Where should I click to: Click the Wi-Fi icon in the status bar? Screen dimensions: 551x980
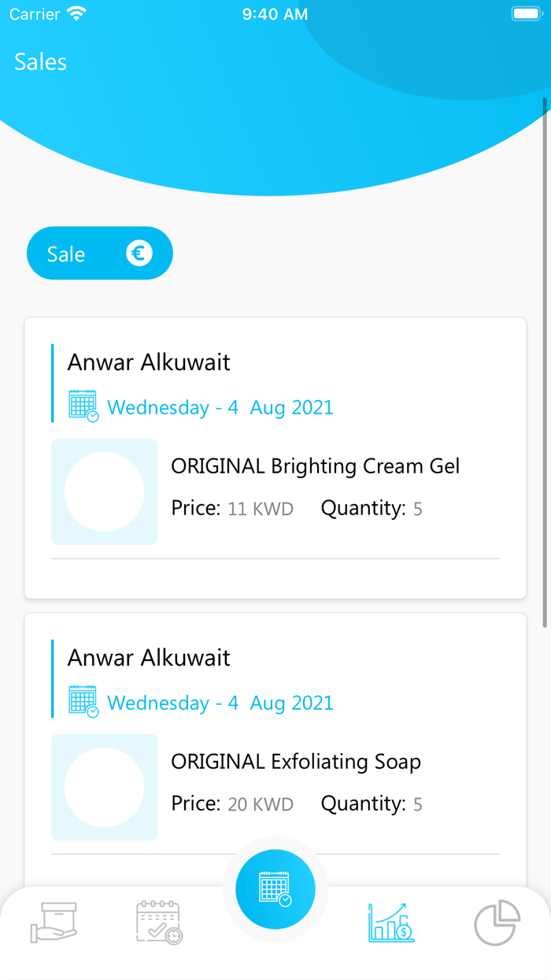click(x=75, y=13)
